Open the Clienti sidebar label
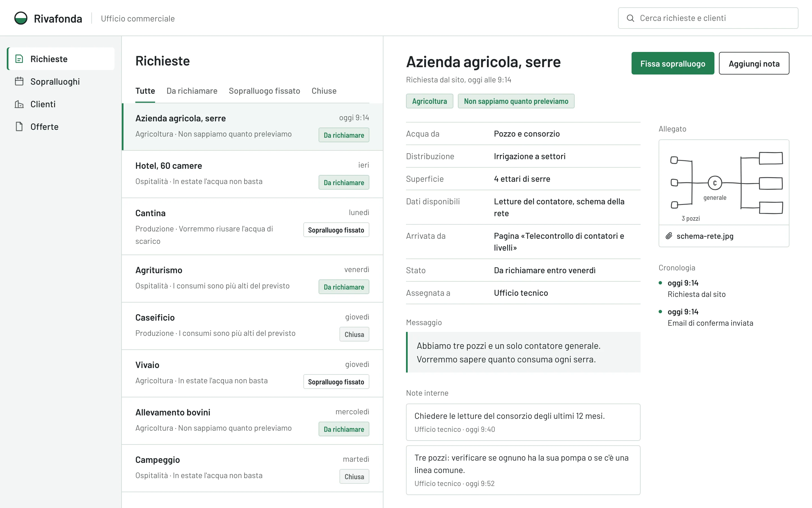Screen dimensions: 812x508 [x=43, y=104]
